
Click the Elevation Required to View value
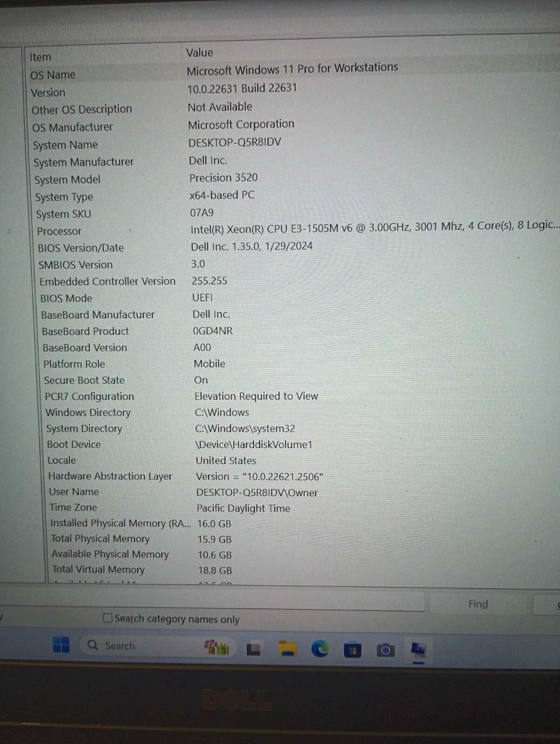click(x=256, y=396)
